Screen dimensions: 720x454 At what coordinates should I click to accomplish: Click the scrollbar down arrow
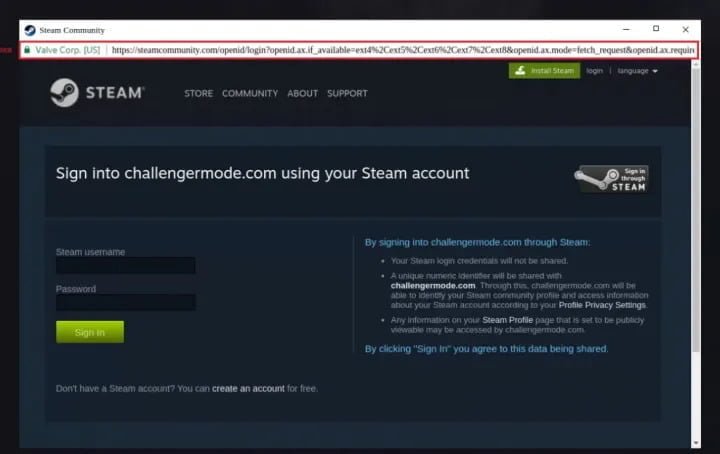pyautogui.click(x=696, y=443)
